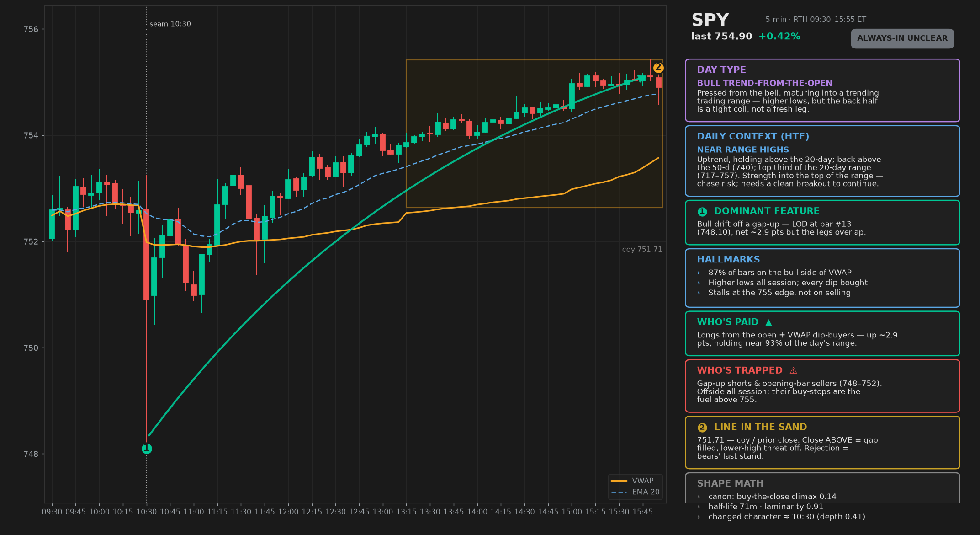Screen dimensions: 980x535
Task: Click the DAILY CONTEXT (HTF) heading
Action: 753,136
